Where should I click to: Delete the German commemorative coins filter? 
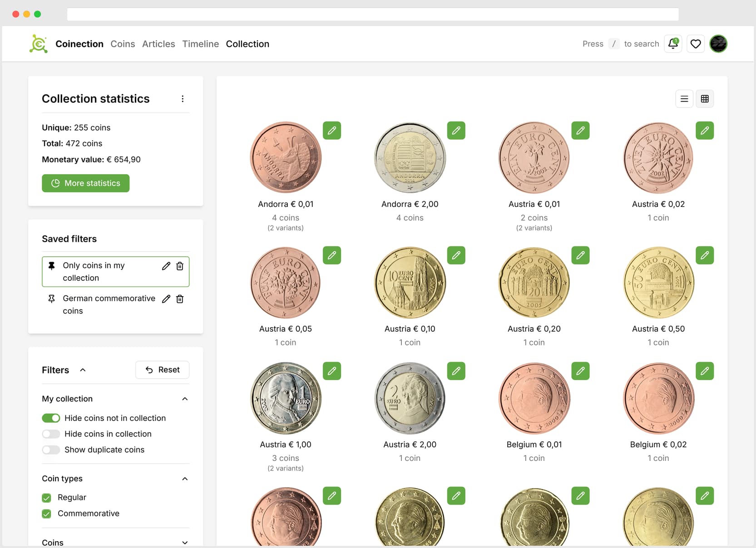[x=180, y=299]
